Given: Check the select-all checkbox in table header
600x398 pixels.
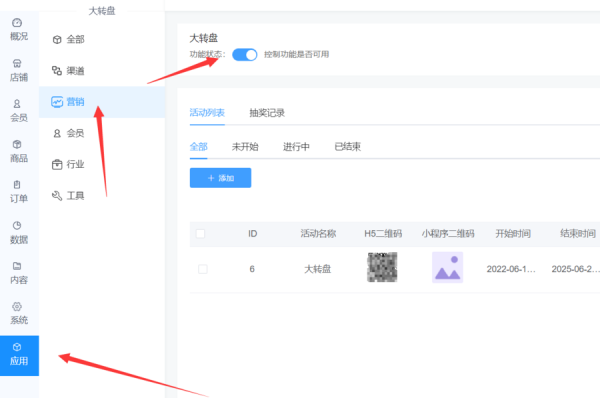Looking at the screenshot, I should coord(200,233).
